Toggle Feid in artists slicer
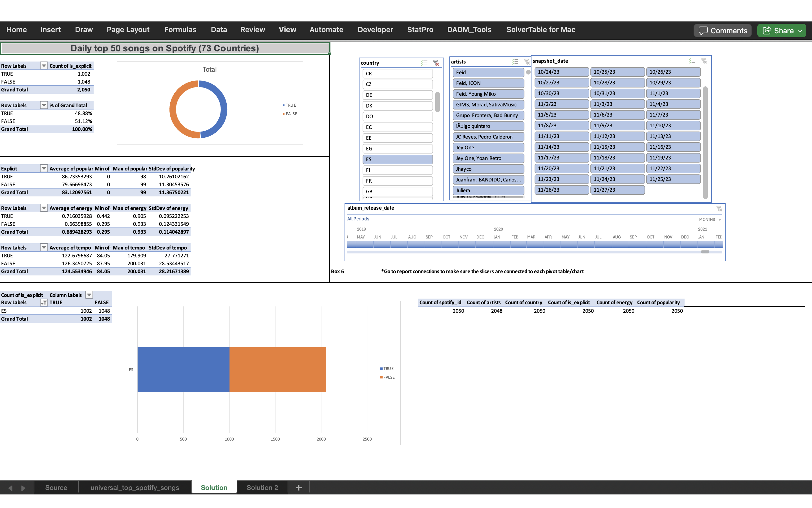The image size is (812, 508). (x=488, y=72)
